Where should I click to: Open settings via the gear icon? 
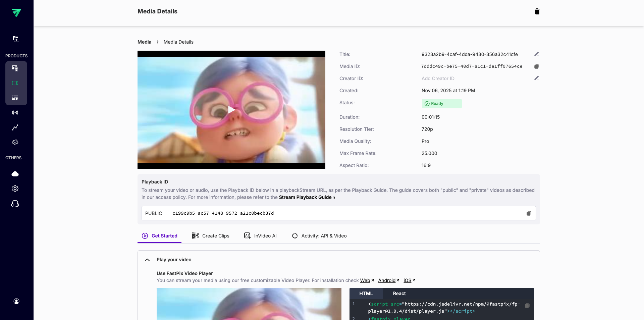(x=15, y=189)
